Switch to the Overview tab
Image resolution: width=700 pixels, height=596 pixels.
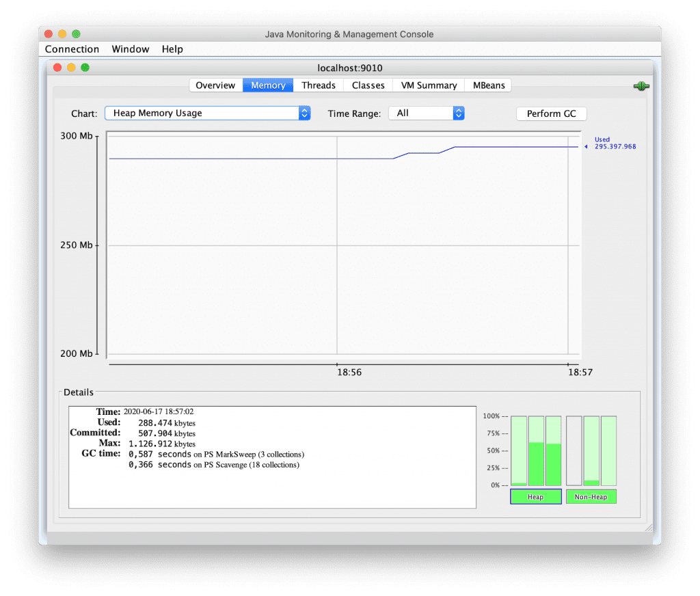215,85
